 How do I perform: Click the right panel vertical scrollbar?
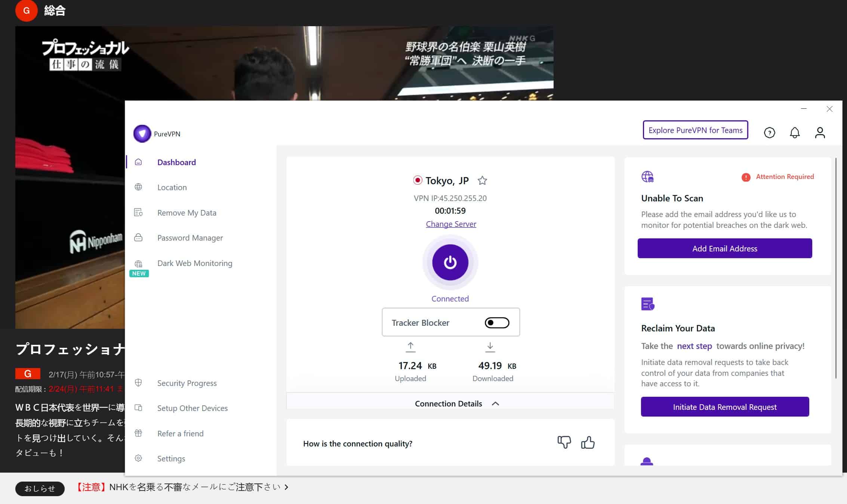click(x=836, y=268)
